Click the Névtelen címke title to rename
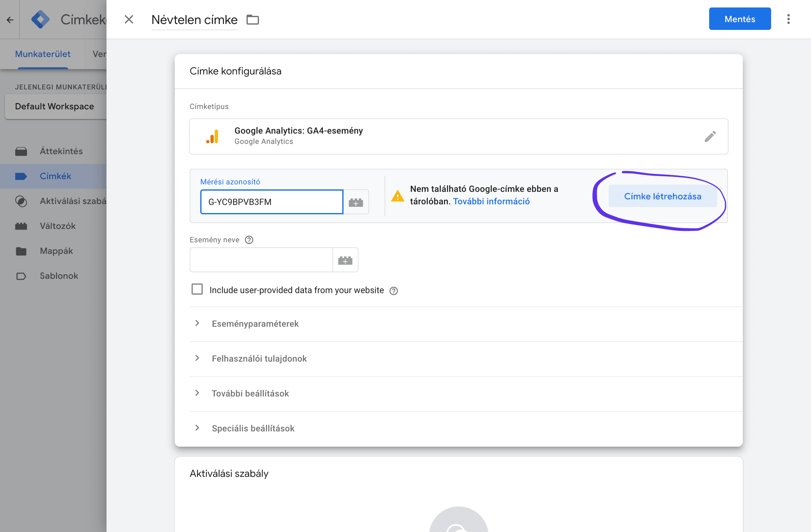 (x=194, y=20)
